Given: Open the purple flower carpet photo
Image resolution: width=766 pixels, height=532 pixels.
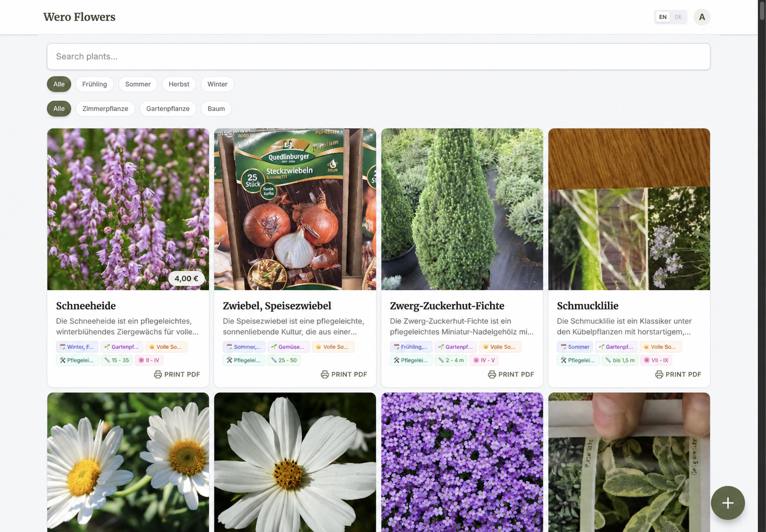Looking at the screenshot, I should click(462, 462).
